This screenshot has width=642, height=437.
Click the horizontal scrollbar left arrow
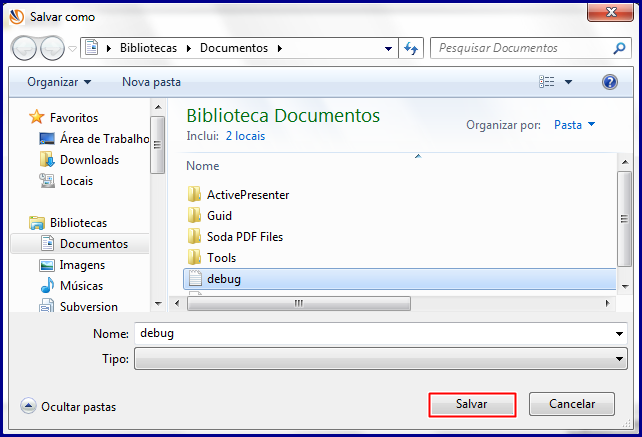[x=177, y=303]
